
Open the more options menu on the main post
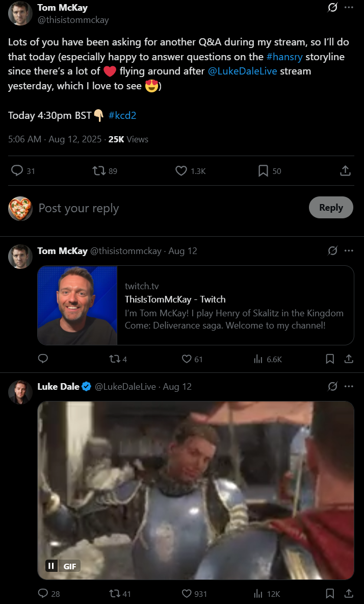point(349,8)
